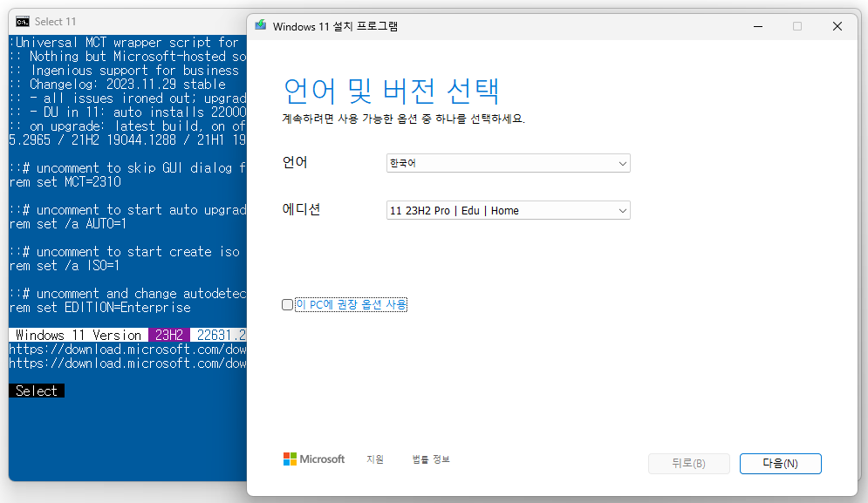The height and width of the screenshot is (503, 868).
Task: Click the 'uncomment to start create iso' console line
Action: click(x=125, y=252)
